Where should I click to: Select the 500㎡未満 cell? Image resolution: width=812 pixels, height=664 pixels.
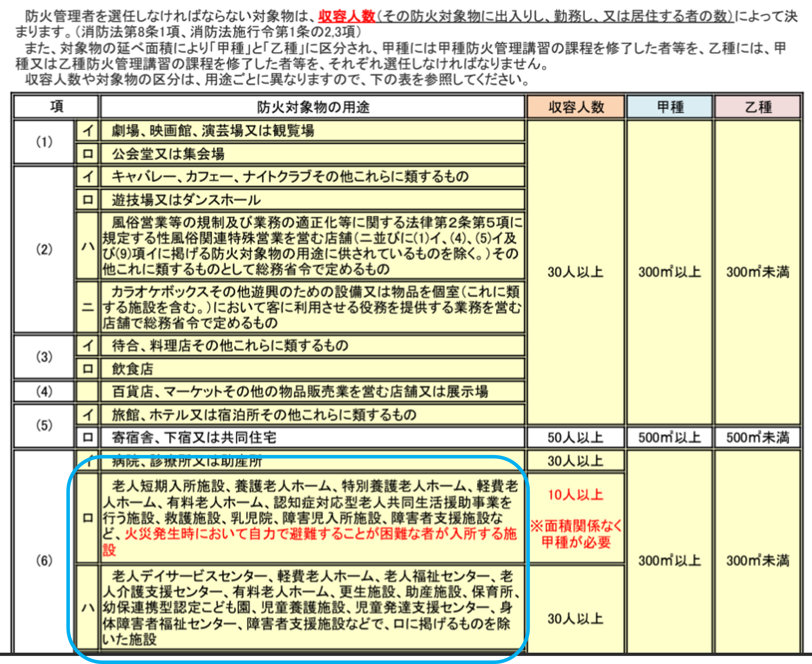(x=757, y=437)
